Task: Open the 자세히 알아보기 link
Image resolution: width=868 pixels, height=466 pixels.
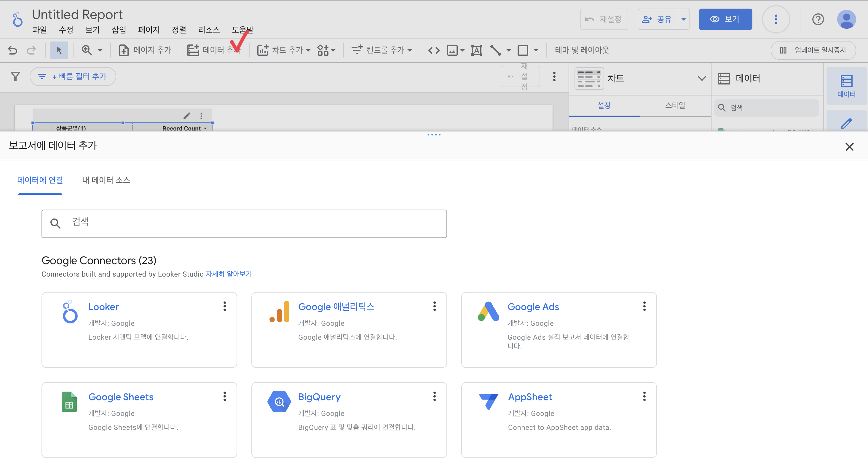Action: (x=229, y=274)
